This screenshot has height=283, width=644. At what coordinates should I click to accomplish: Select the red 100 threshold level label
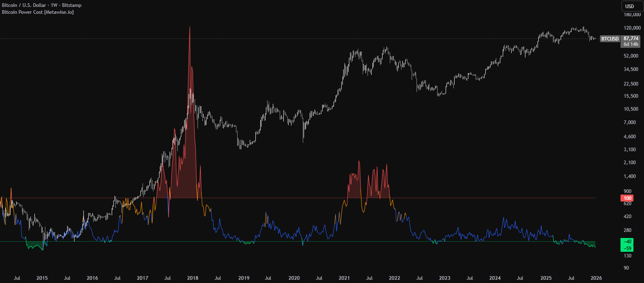click(x=627, y=198)
